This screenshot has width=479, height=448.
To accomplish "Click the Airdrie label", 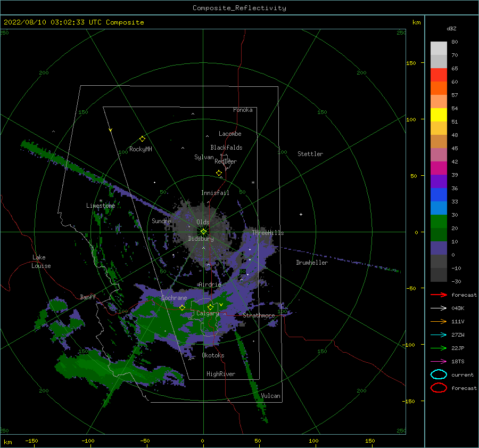I will (x=210, y=284).
